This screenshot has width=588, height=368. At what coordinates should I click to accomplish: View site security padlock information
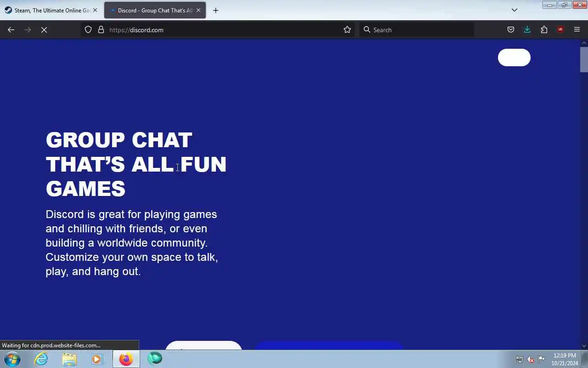point(101,30)
